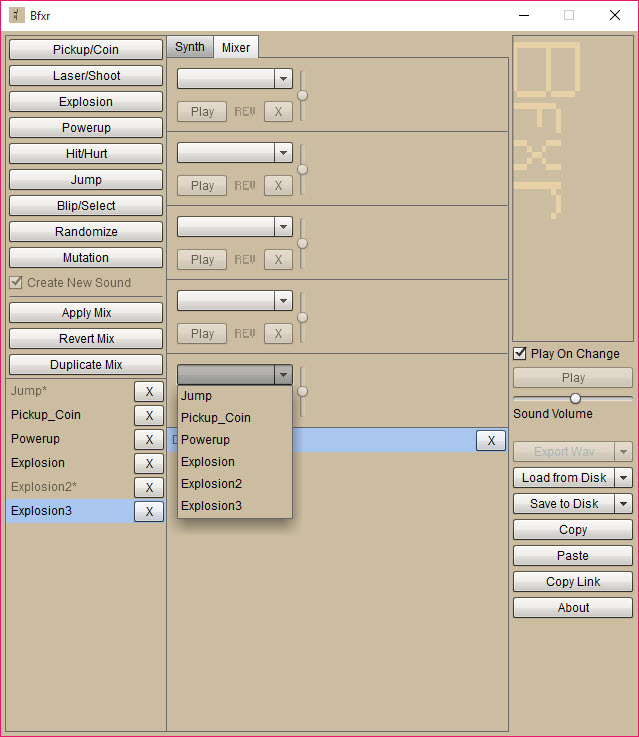Click the Export Wav button

point(564,452)
